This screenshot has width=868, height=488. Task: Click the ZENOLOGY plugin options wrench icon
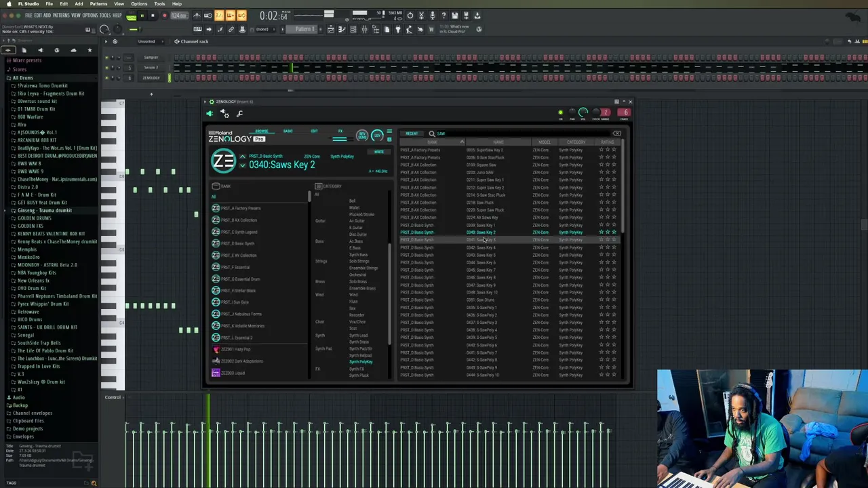[239, 114]
